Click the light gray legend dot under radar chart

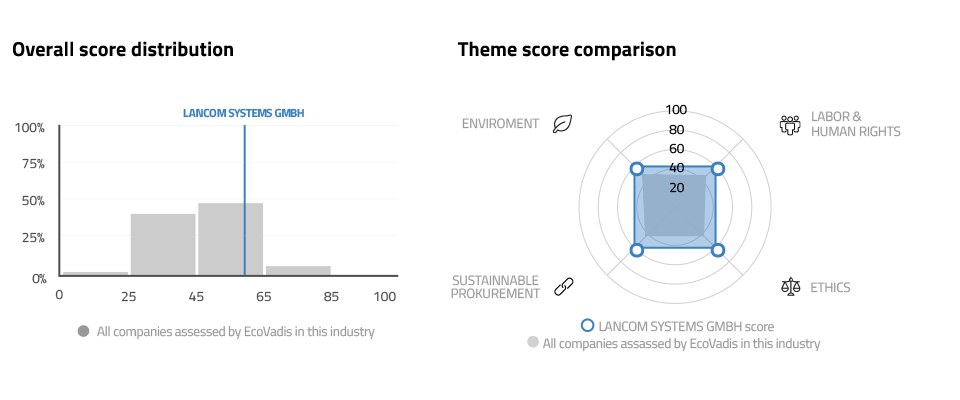[x=533, y=342]
